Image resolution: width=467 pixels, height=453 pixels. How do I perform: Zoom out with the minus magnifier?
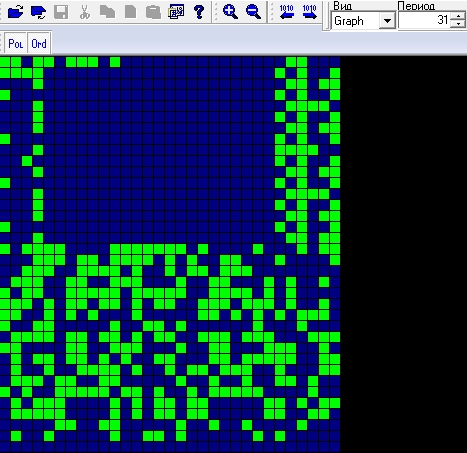coord(253,12)
